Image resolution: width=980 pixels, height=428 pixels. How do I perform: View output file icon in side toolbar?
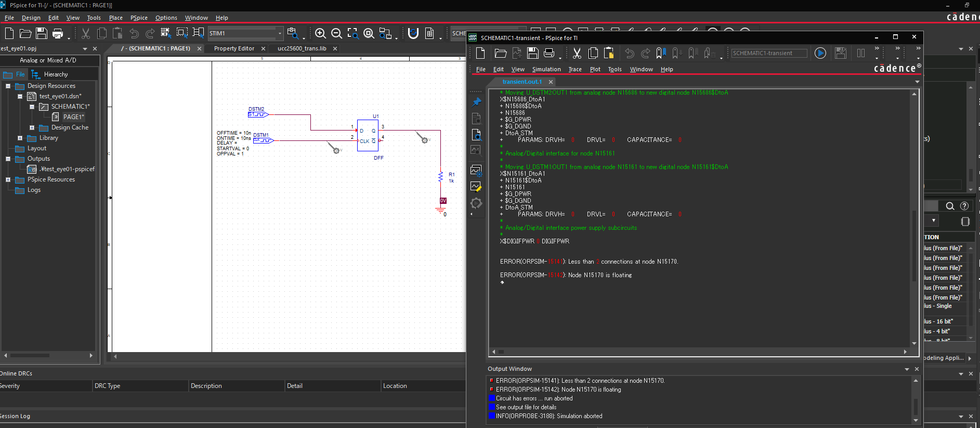[x=476, y=135]
